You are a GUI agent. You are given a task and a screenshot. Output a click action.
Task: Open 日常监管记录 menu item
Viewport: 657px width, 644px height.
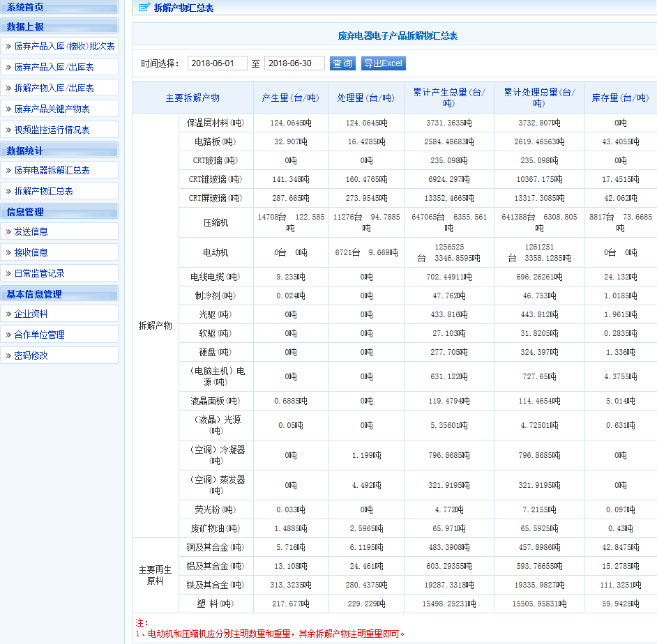[x=39, y=274]
